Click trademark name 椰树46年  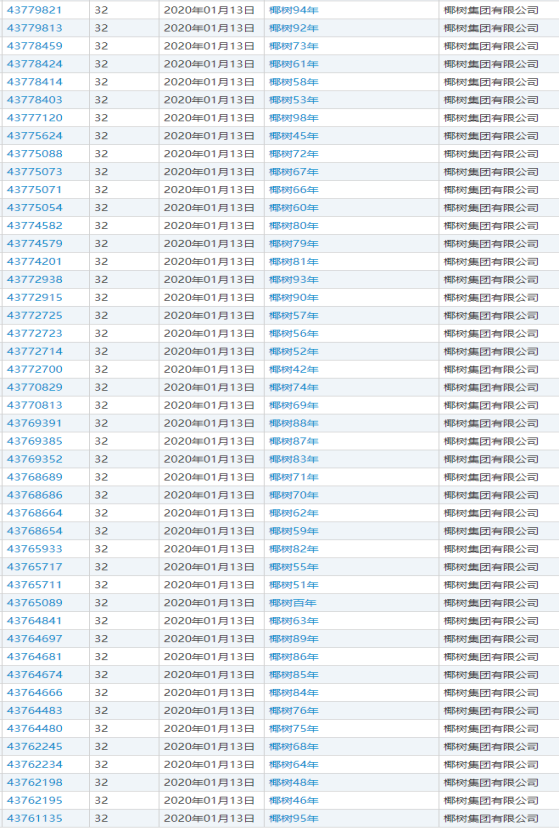click(x=294, y=801)
